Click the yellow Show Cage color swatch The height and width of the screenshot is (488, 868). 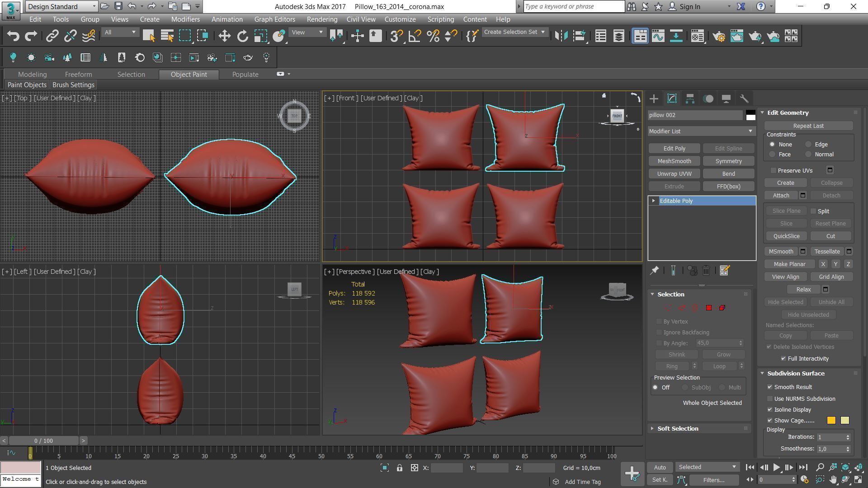pos(844,421)
